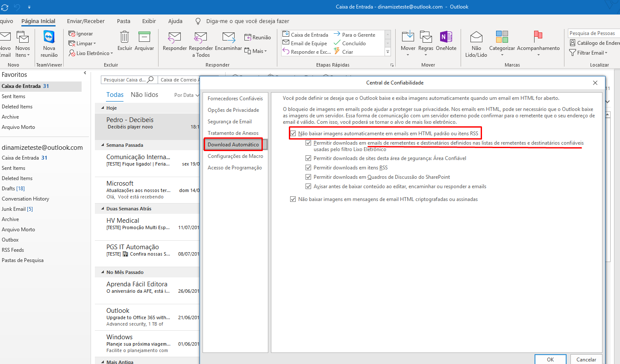Viewport: 620px width, 364px height.
Task: Click the Mover icon
Action: (408, 37)
